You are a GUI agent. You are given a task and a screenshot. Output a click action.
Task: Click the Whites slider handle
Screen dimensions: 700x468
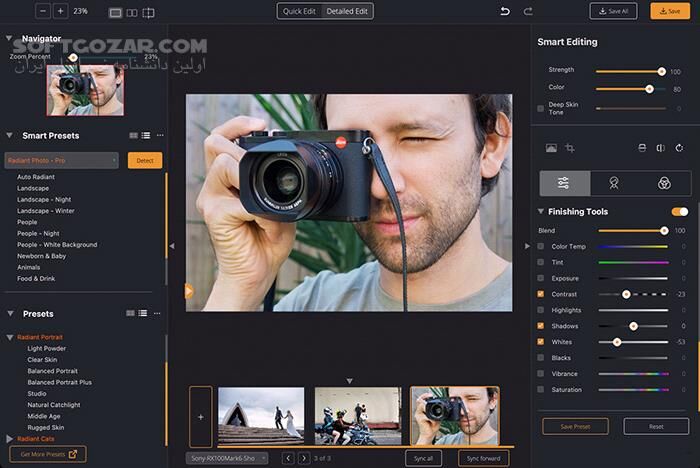pyautogui.click(x=617, y=342)
